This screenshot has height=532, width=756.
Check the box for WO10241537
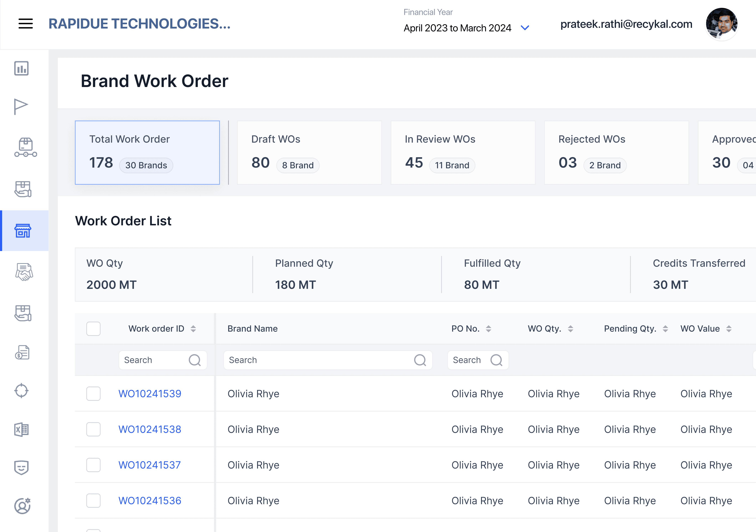point(93,465)
